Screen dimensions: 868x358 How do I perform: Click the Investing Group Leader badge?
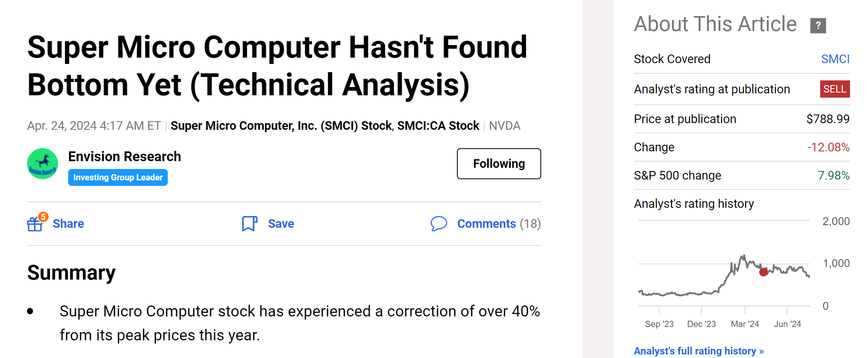(x=118, y=177)
